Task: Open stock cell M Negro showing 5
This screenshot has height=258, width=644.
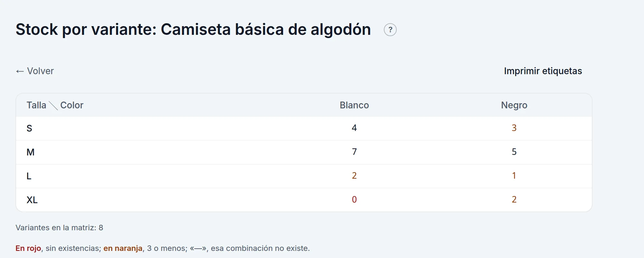Action: coord(514,152)
